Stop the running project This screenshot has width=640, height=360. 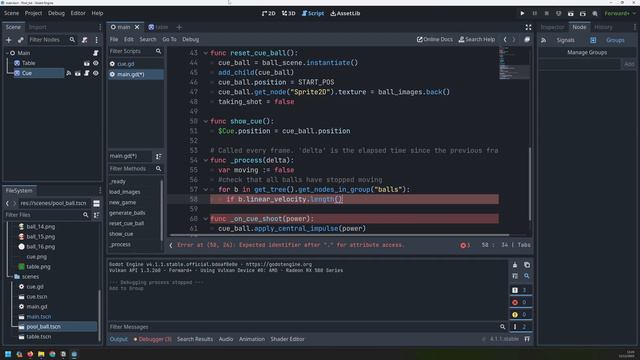click(x=547, y=13)
